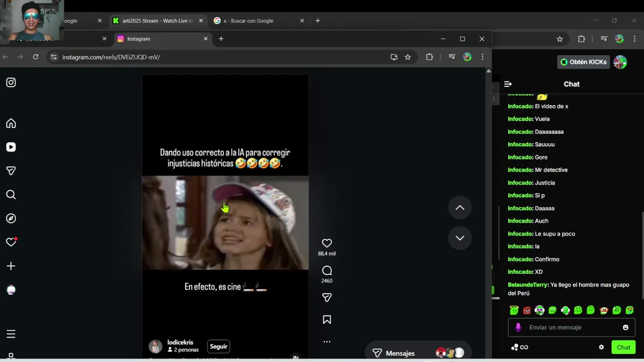Save the reel with bookmark icon
The image size is (644, 362).
coord(327,320)
